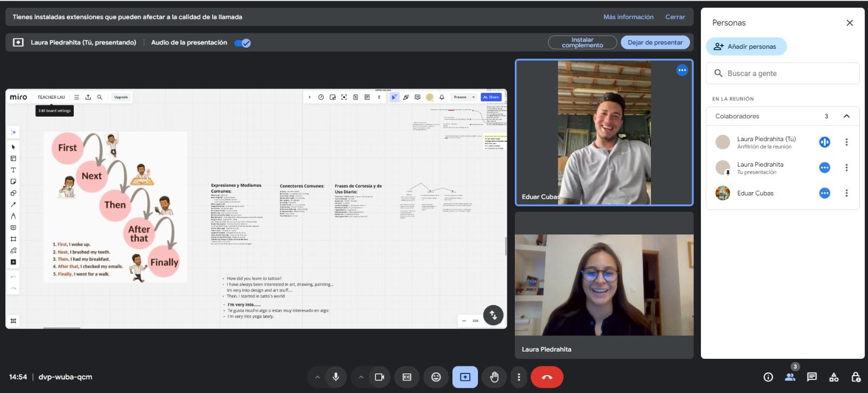Screen dimensions: 868x393
Task: Open the emoji reactions button
Action: 436,377
